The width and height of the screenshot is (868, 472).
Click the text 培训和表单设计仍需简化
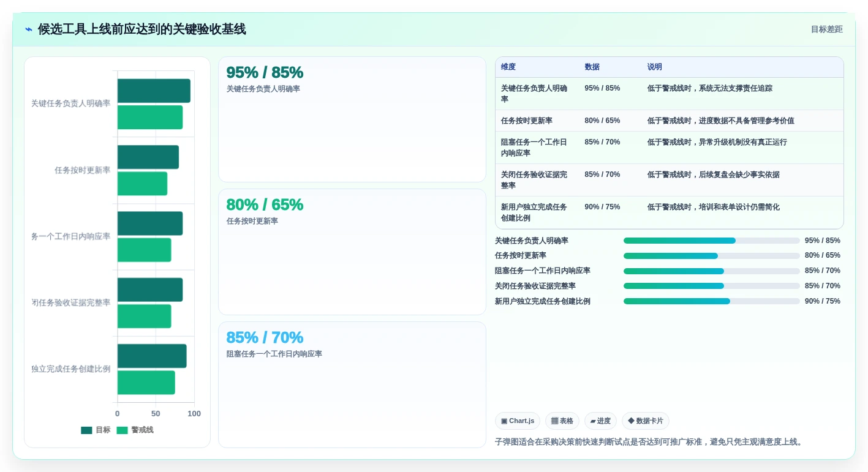(739, 207)
